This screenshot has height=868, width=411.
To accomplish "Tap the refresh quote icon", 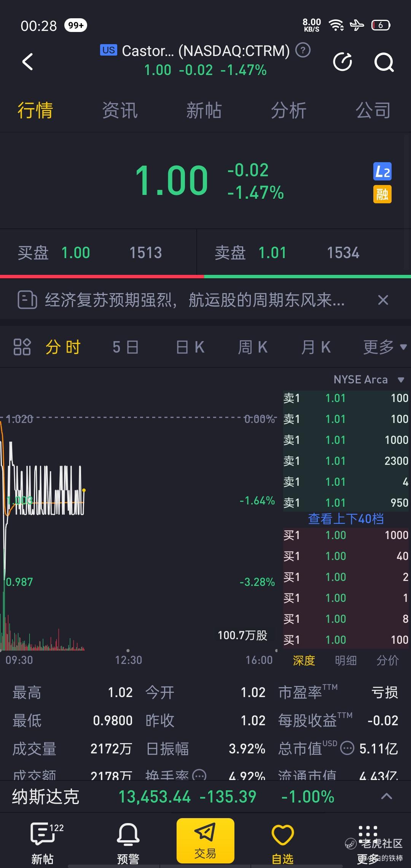I will [x=342, y=62].
